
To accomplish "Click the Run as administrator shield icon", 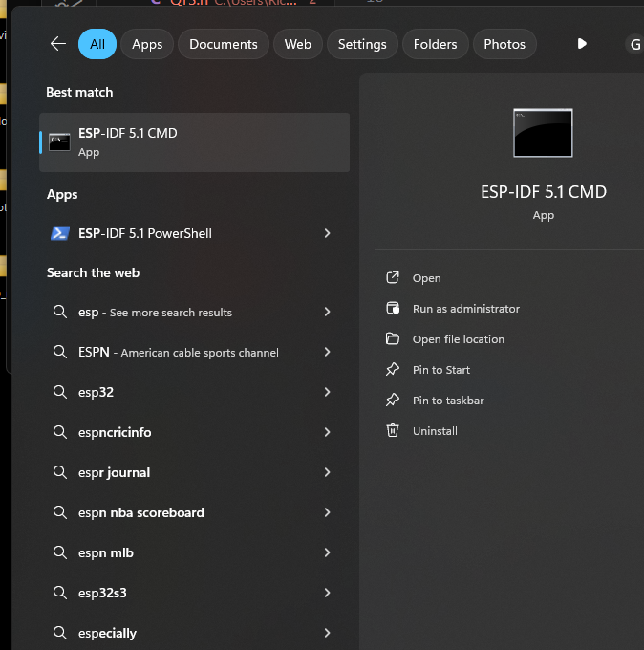I will pos(393,308).
